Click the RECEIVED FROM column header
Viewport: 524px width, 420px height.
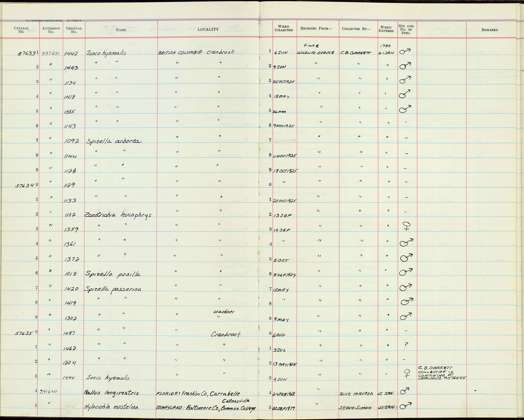(x=316, y=28)
